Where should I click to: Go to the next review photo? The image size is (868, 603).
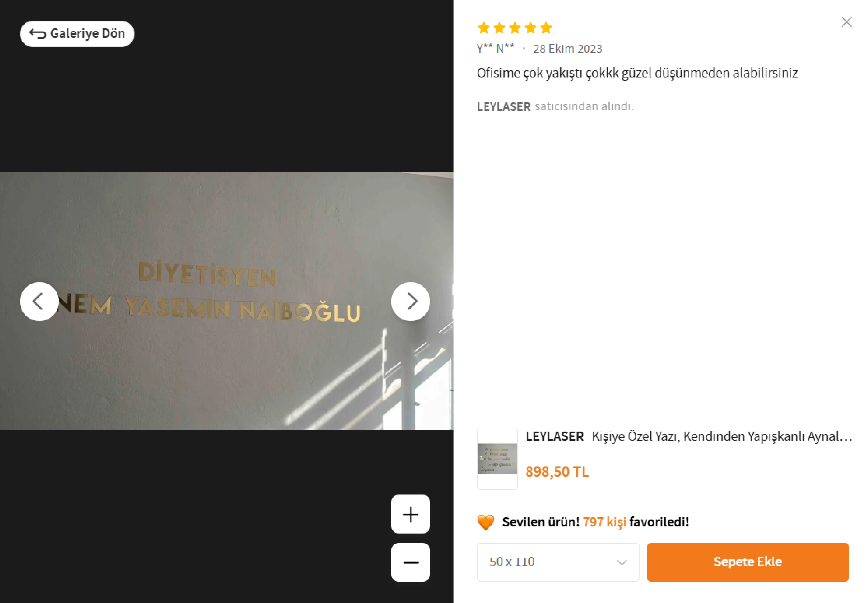coord(410,301)
